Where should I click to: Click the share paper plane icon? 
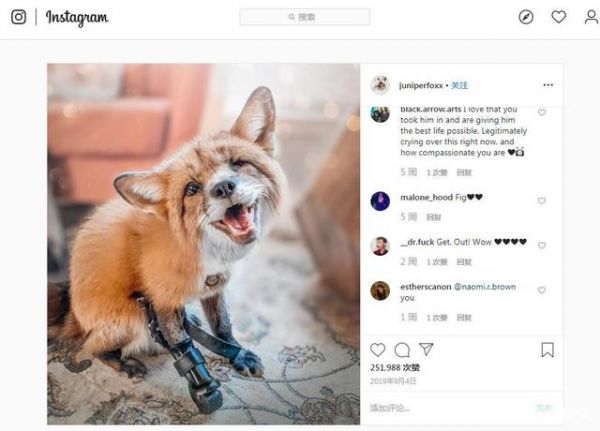point(426,350)
